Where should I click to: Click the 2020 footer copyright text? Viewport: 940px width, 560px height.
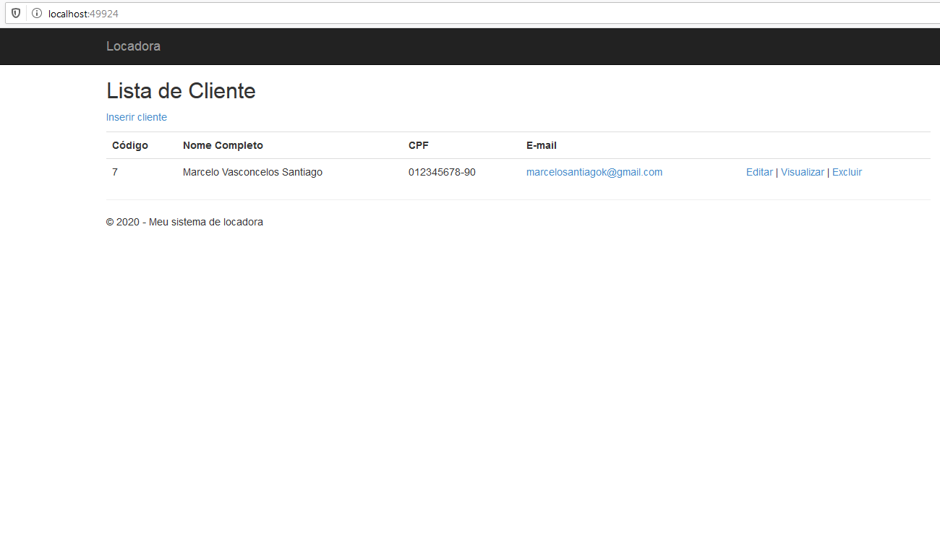[184, 222]
